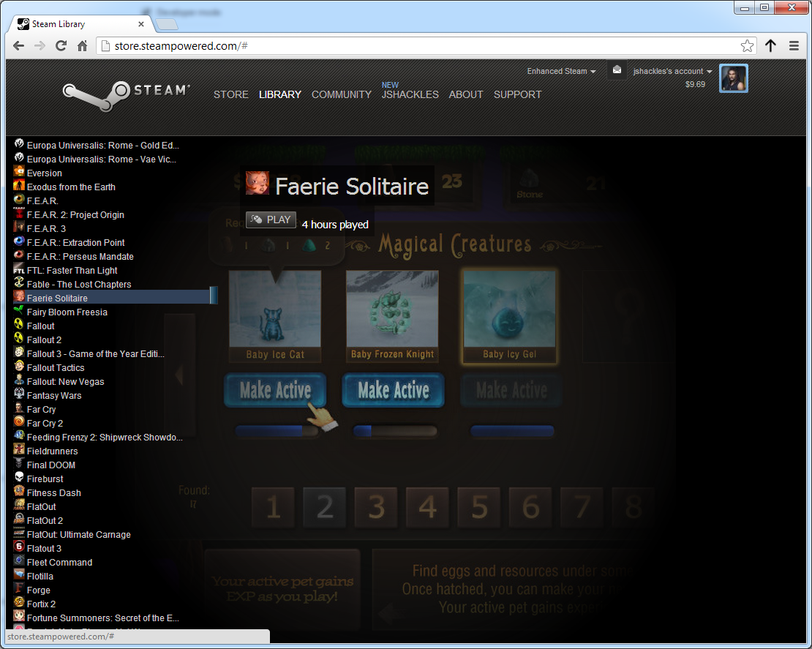Open the COMMUNITY menu
Screen dimensions: 812x649
(x=342, y=95)
